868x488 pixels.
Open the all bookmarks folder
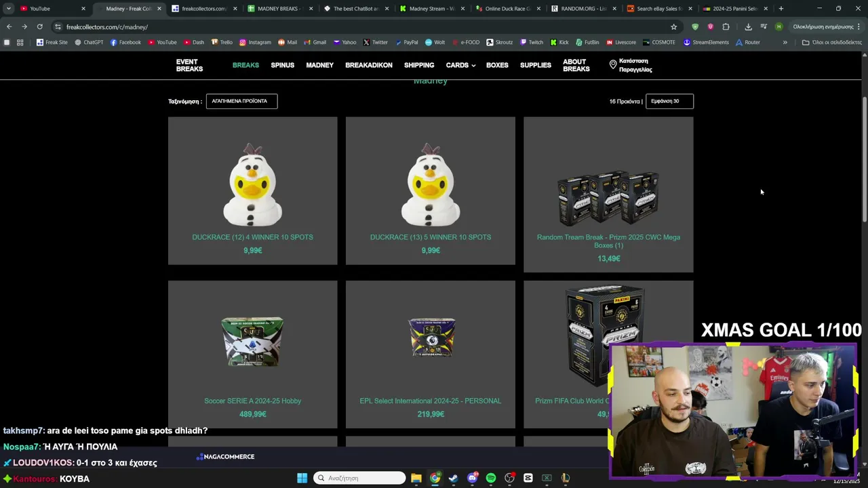[x=831, y=42]
